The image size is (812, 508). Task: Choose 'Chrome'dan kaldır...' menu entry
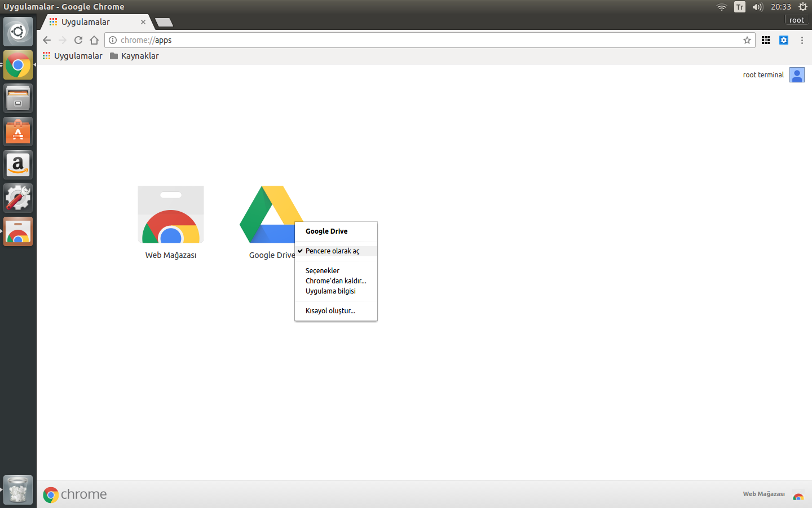point(336,281)
